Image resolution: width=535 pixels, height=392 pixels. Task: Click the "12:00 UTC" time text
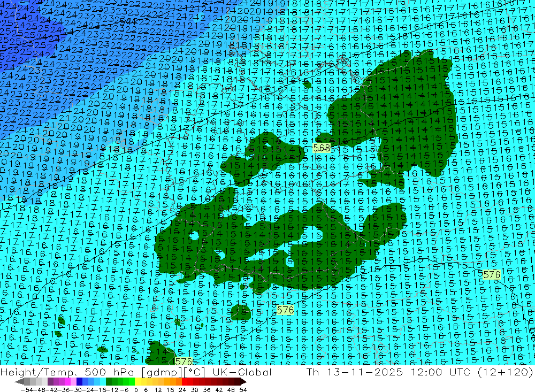coord(440,372)
